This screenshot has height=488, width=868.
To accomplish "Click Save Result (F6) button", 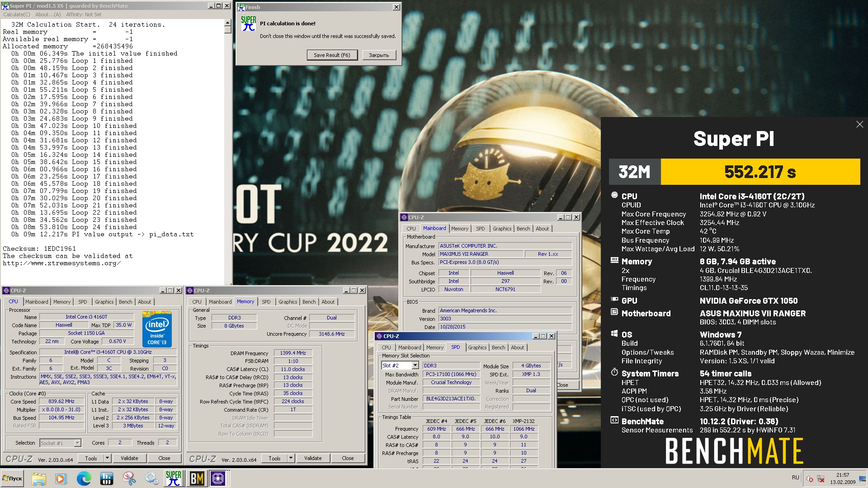I will pos(332,55).
